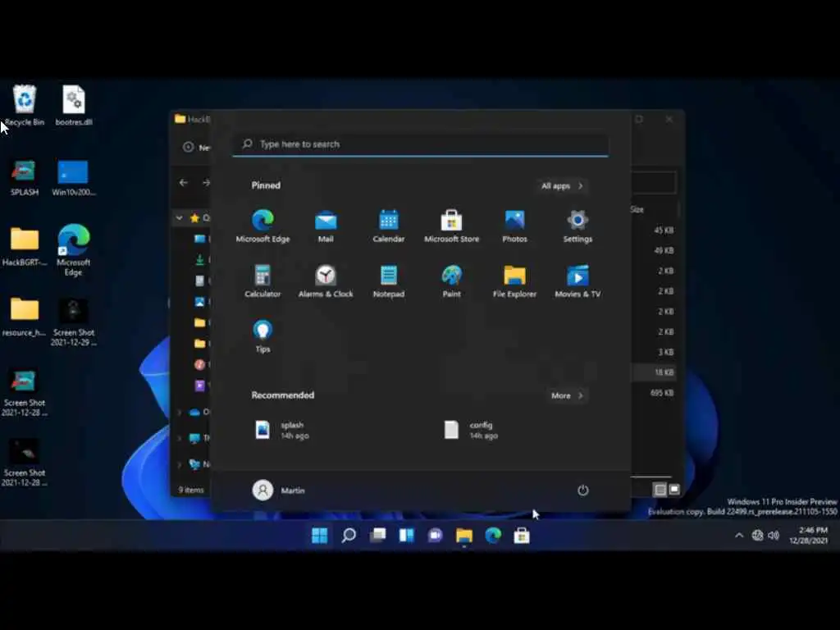Viewport: 840px width, 630px height.
Task: Switch Explorer to details view
Action: click(660, 489)
